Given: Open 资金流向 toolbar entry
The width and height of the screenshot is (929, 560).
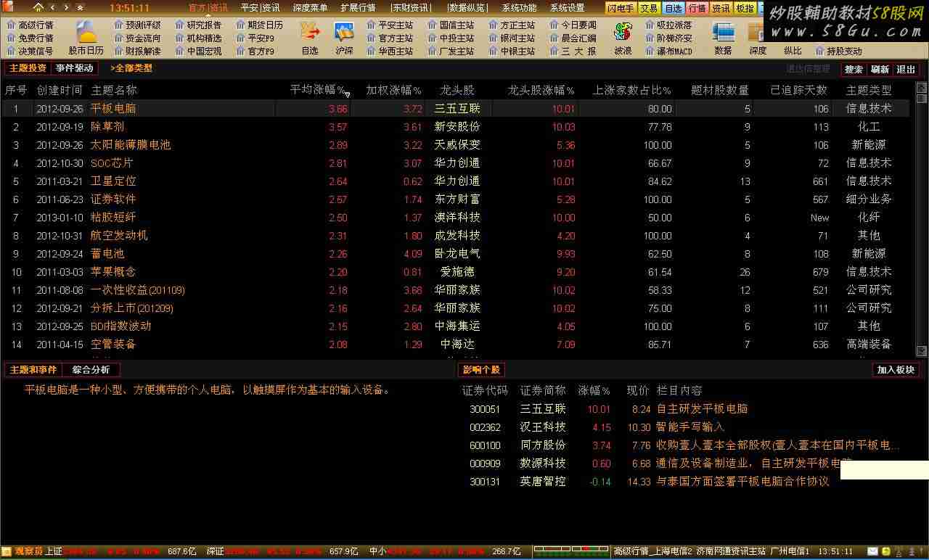Looking at the screenshot, I should [138, 38].
